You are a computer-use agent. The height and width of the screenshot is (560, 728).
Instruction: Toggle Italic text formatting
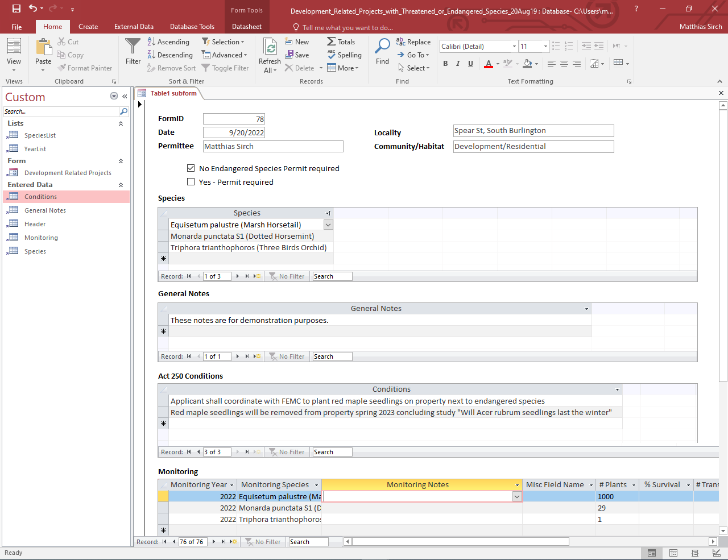click(458, 64)
